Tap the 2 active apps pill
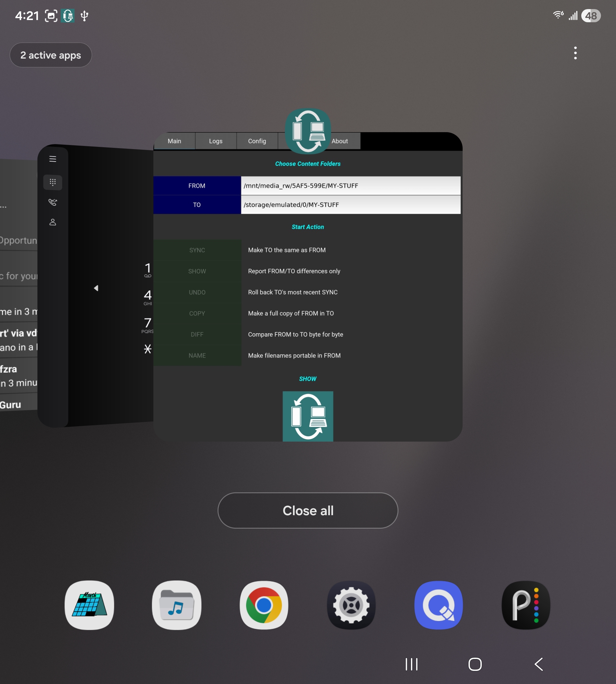616x684 pixels. [51, 55]
